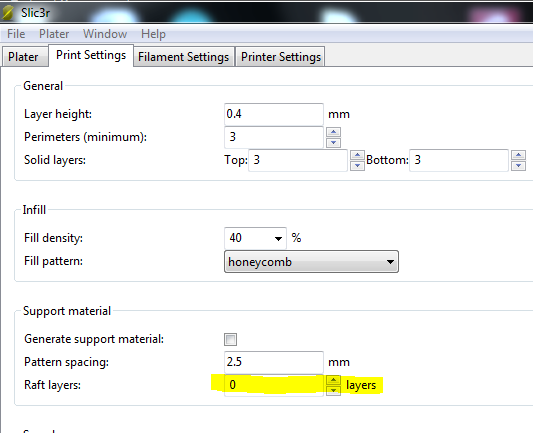Increase Top solid layers with up arrow
Viewport: 533px width, 433px height.
coord(357,155)
